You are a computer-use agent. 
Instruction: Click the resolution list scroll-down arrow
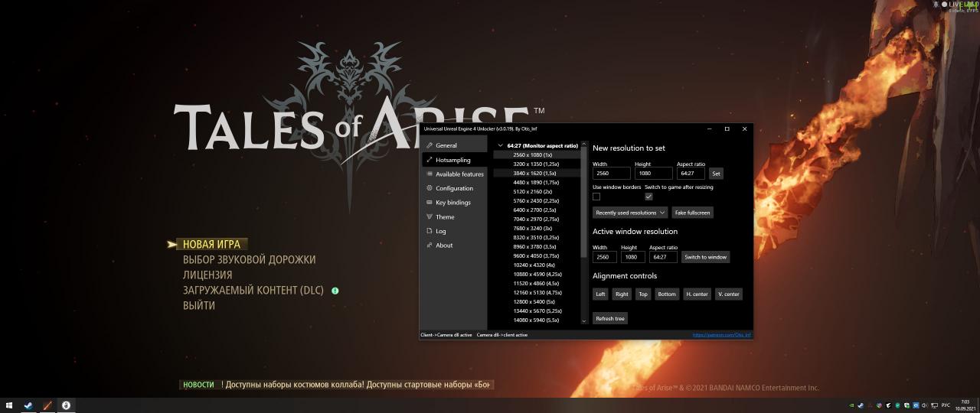[584, 321]
